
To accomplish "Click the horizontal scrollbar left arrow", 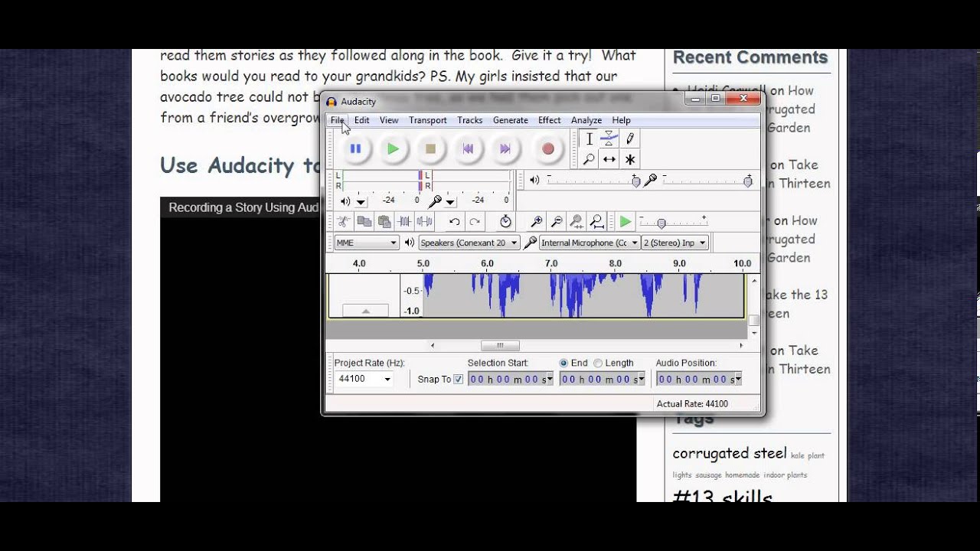I will pos(433,346).
